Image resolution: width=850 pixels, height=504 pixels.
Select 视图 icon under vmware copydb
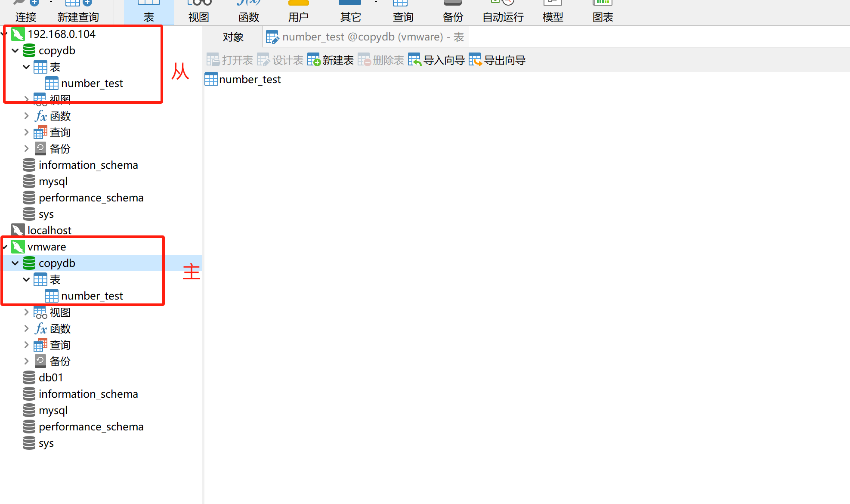(x=40, y=312)
